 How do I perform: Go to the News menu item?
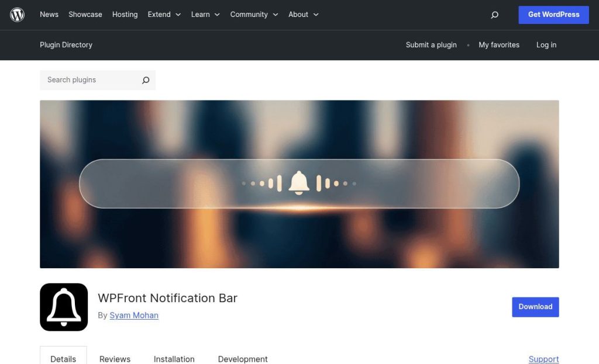click(49, 15)
